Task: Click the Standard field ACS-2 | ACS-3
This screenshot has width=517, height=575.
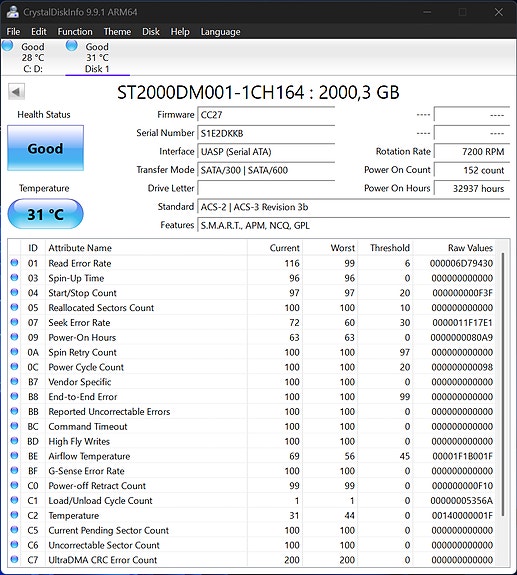Action: (x=353, y=207)
